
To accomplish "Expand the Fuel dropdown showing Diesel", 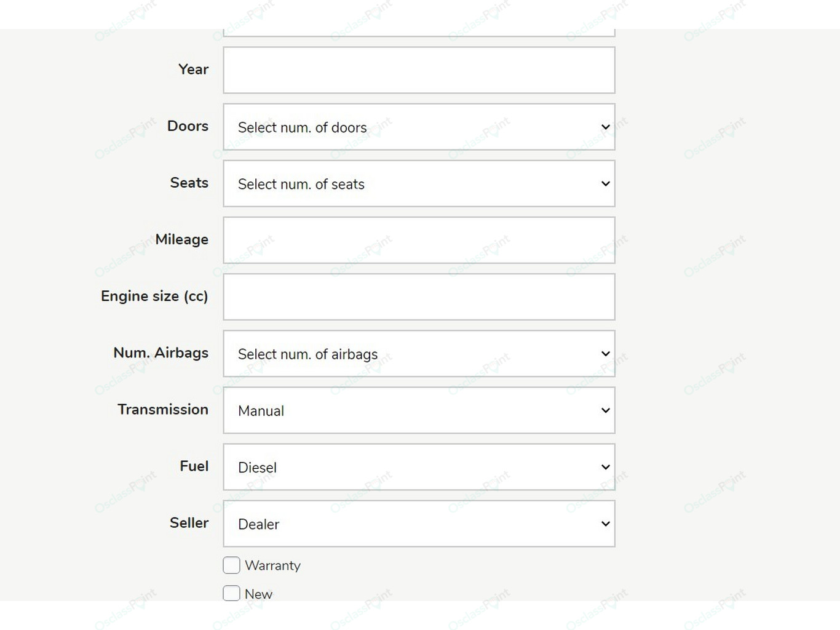I will click(419, 467).
